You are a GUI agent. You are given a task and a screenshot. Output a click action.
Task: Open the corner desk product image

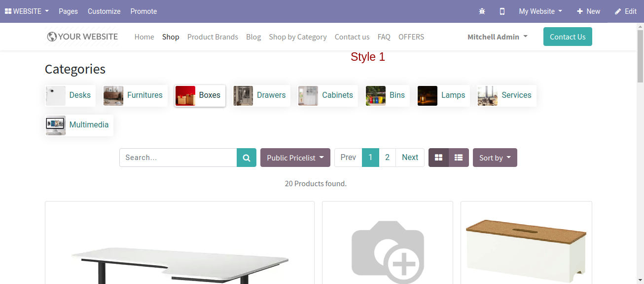point(179,243)
